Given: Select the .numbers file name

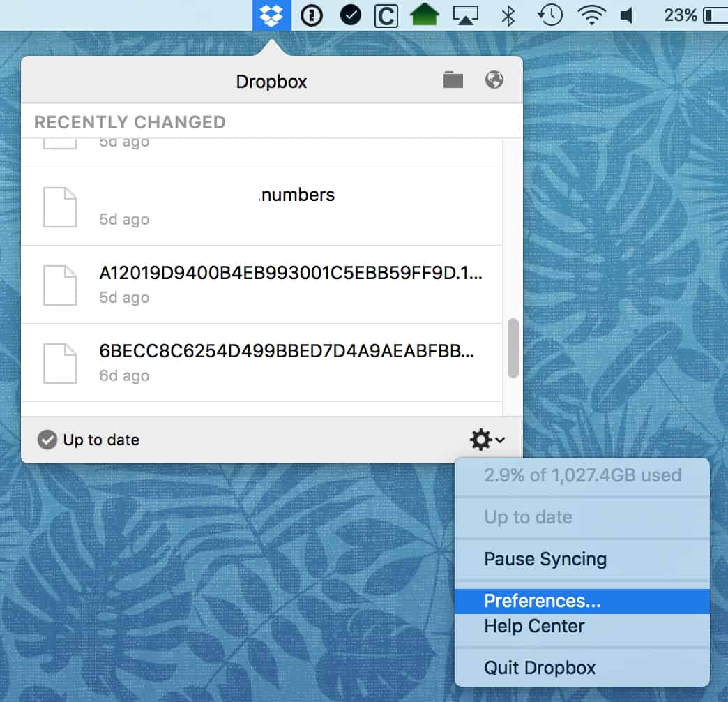Looking at the screenshot, I should (x=296, y=195).
